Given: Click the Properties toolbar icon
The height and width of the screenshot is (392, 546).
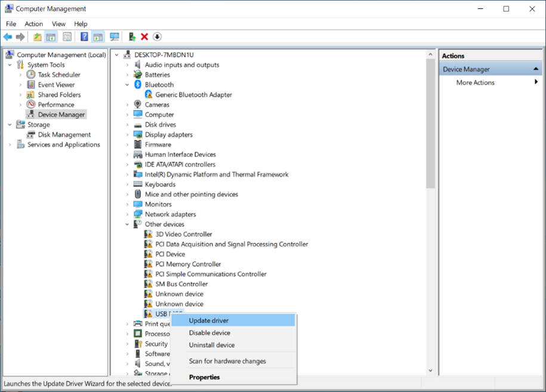Looking at the screenshot, I should click(67, 36).
